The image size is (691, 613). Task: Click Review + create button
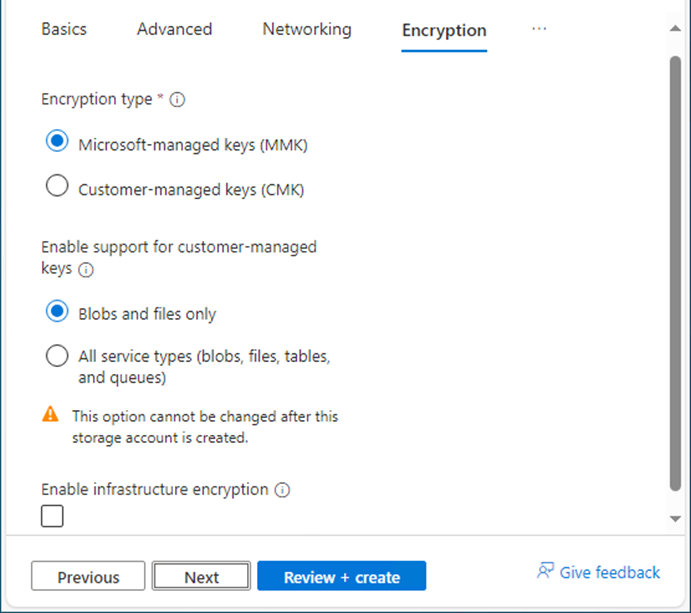[342, 576]
